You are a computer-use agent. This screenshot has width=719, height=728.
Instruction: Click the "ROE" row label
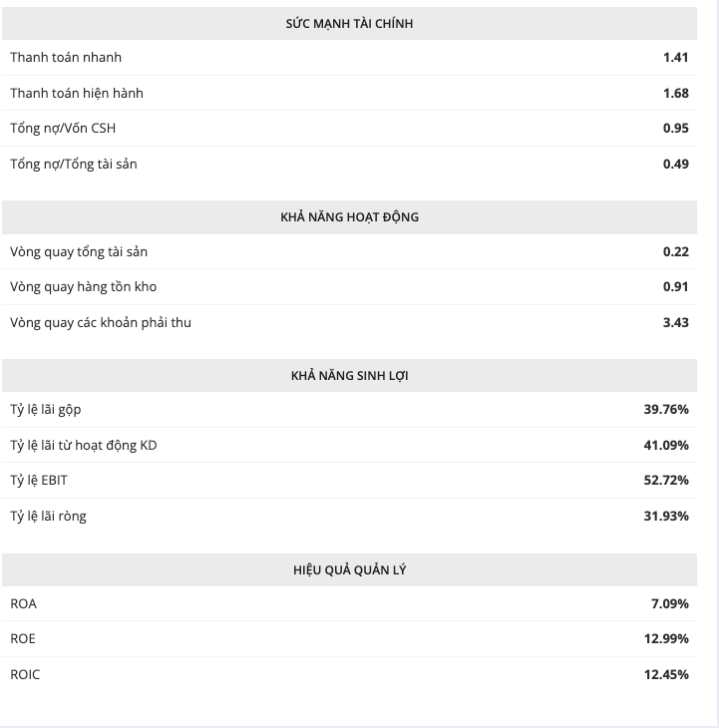23,638
